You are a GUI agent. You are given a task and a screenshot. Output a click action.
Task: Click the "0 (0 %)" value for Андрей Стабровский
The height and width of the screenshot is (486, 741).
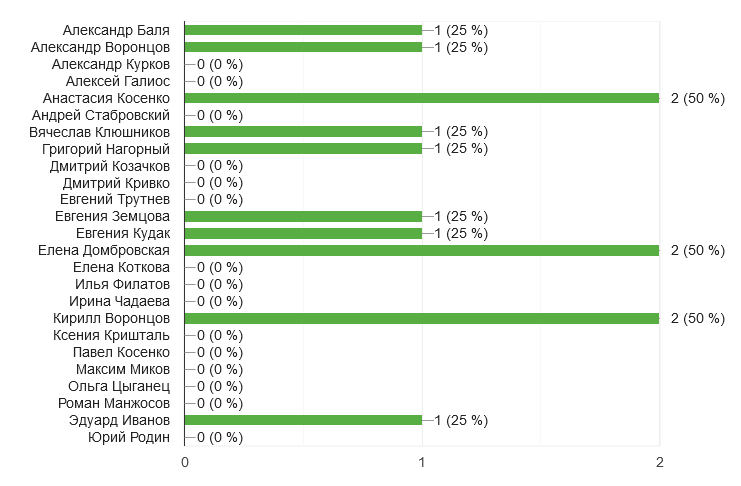coord(220,115)
